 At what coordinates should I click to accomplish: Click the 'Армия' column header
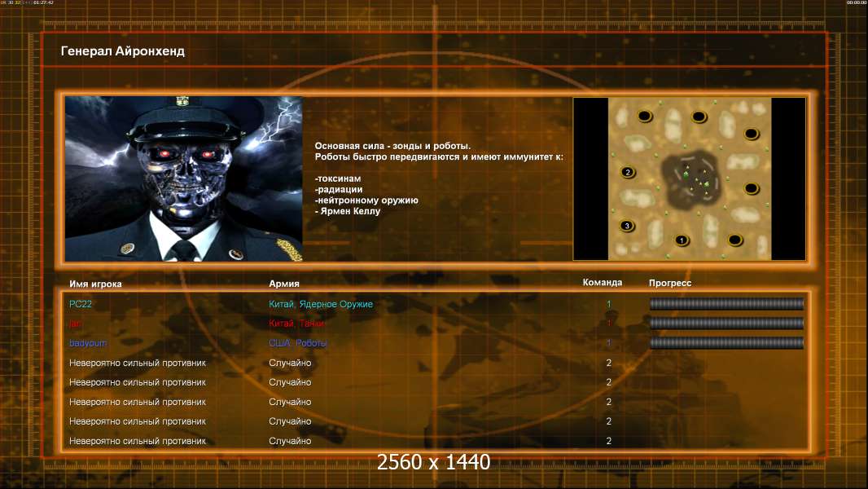click(284, 284)
